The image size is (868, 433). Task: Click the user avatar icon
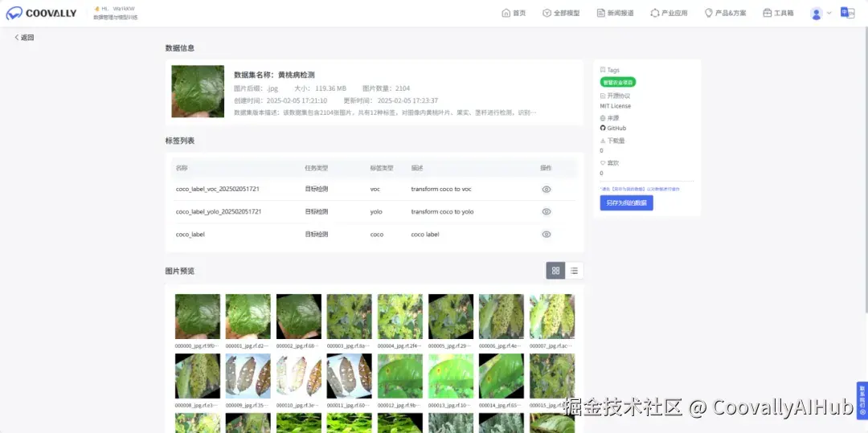click(816, 14)
